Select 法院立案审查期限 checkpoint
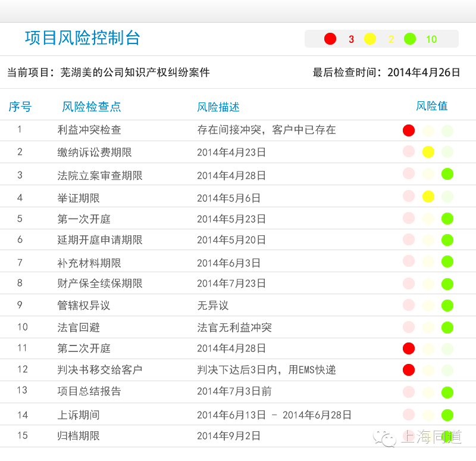The image size is (476, 461). coord(100,175)
